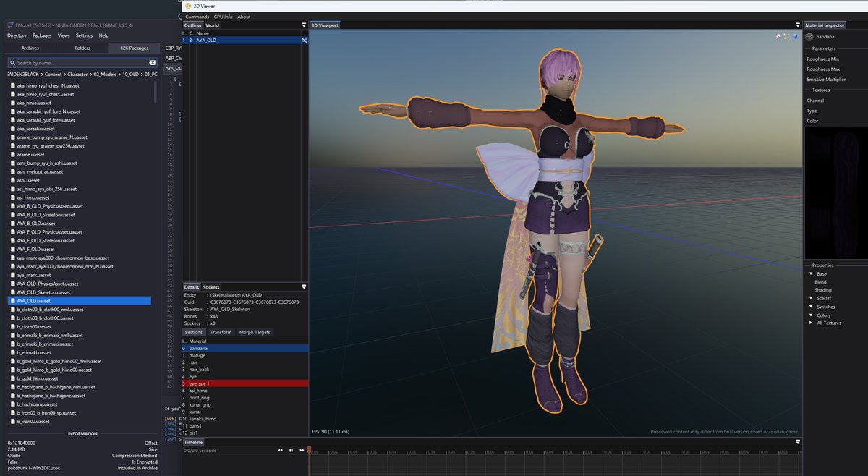Open the Help menu in FModel

[103, 35]
